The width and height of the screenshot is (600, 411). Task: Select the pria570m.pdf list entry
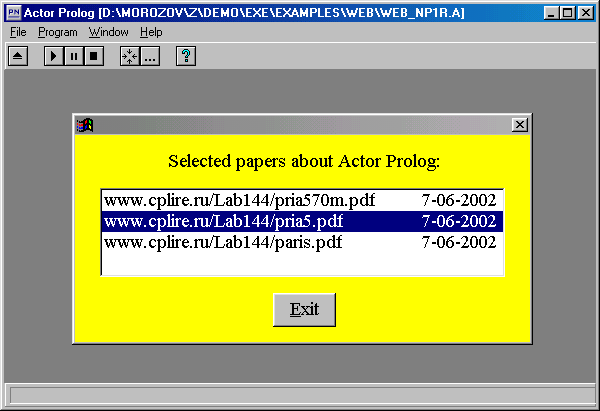302,200
